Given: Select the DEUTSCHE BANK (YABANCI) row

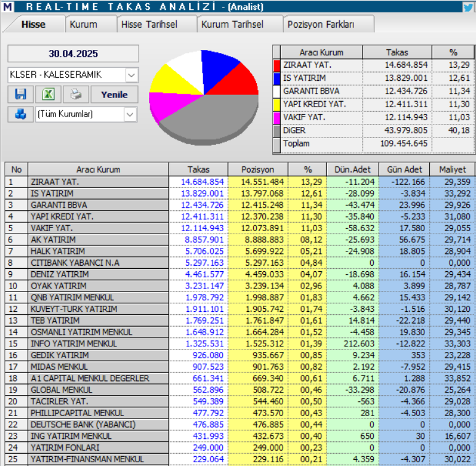Looking at the screenshot, I should 240,424.
